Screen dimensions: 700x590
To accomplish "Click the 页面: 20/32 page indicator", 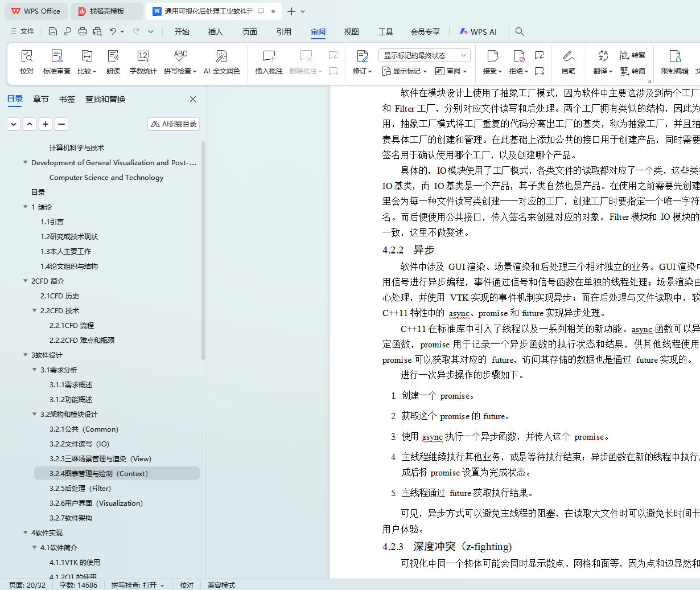I will (27, 585).
